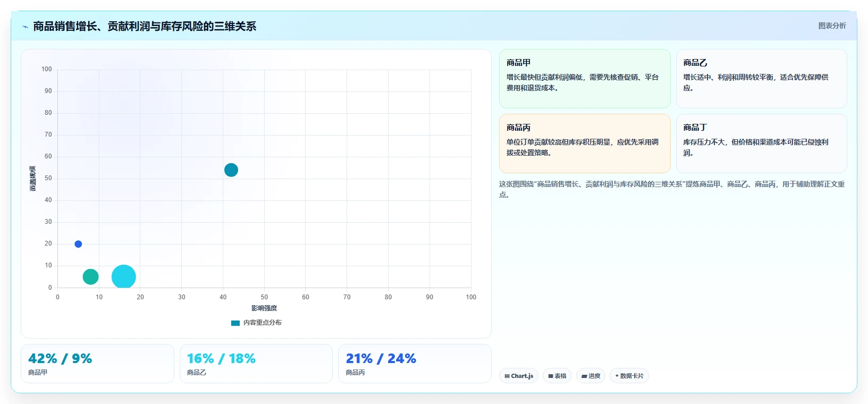
Task: Click the 数据卡片 tag
Action: [x=629, y=376]
